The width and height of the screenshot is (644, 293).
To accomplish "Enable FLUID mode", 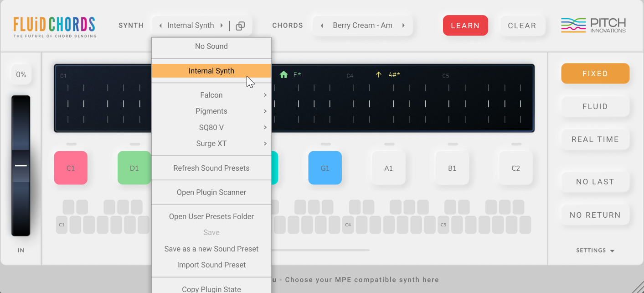I will 595,106.
